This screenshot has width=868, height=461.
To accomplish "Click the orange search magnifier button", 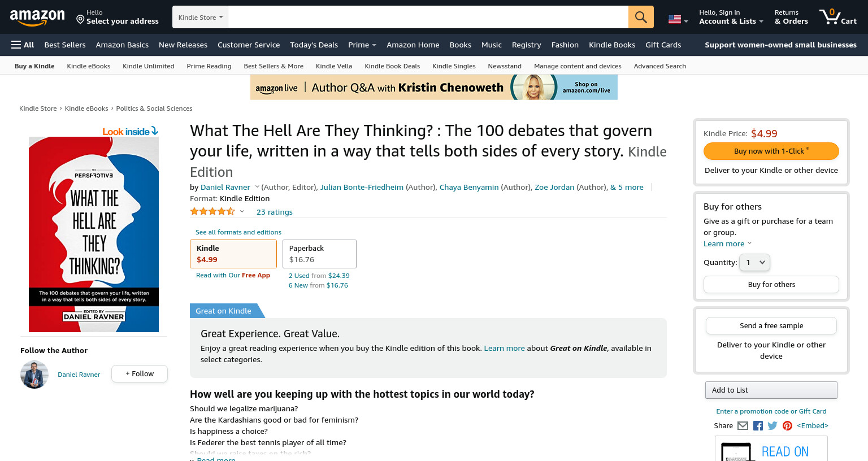I will (x=641, y=17).
